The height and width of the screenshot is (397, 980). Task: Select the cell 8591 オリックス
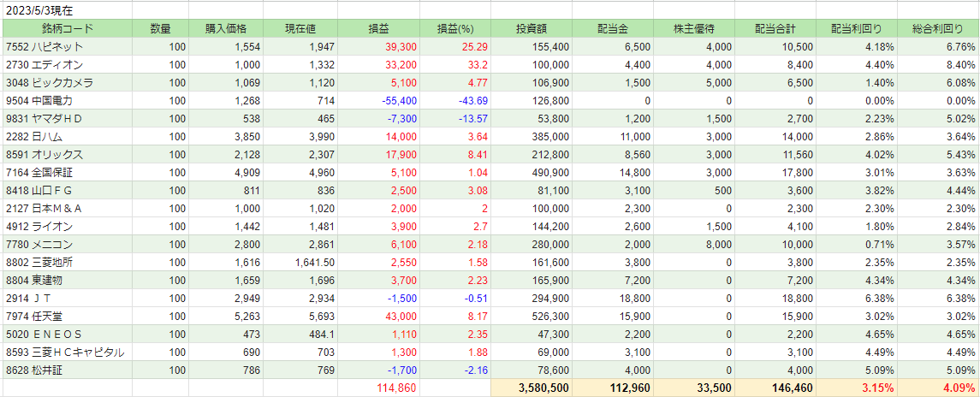(x=67, y=154)
